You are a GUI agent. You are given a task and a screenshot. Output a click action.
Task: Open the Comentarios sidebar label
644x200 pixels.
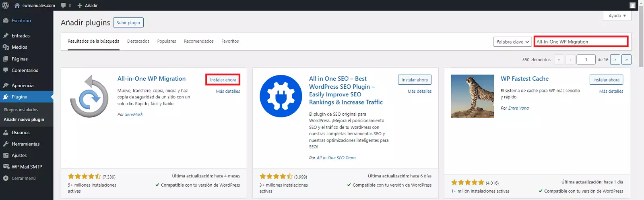[x=25, y=70]
